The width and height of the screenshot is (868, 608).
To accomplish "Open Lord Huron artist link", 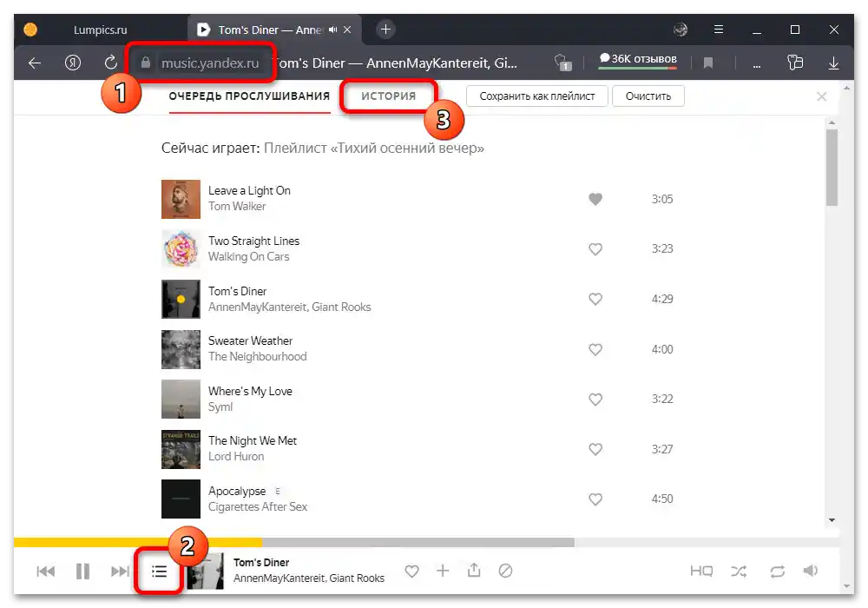I will coord(236,457).
